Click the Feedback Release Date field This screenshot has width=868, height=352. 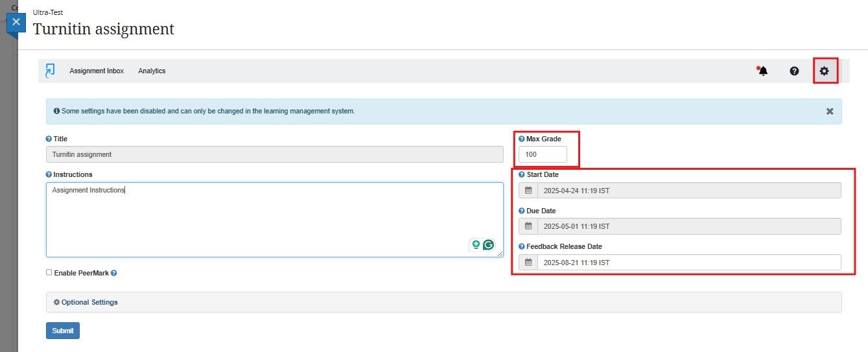[688, 263]
